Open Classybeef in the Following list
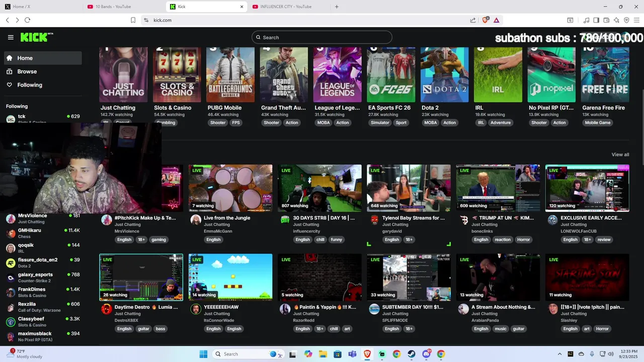This screenshot has width=644, height=362. (x=43, y=322)
